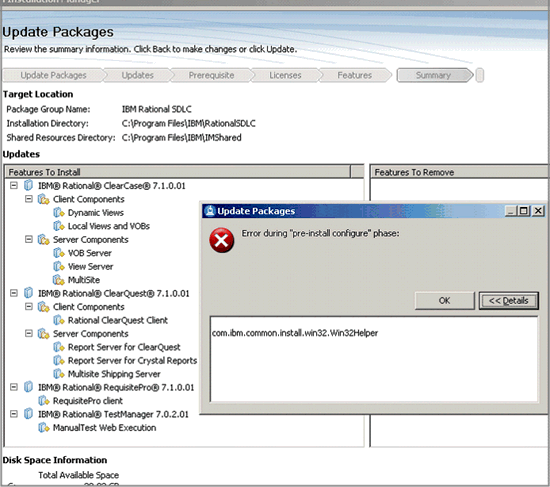
Task: Click the Multisite Shipping Server icon
Action: (59, 374)
